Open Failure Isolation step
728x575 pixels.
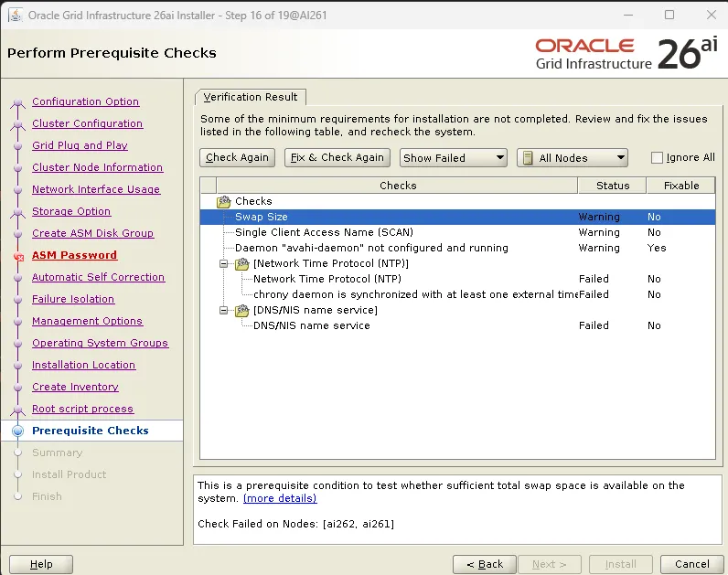[x=73, y=299]
